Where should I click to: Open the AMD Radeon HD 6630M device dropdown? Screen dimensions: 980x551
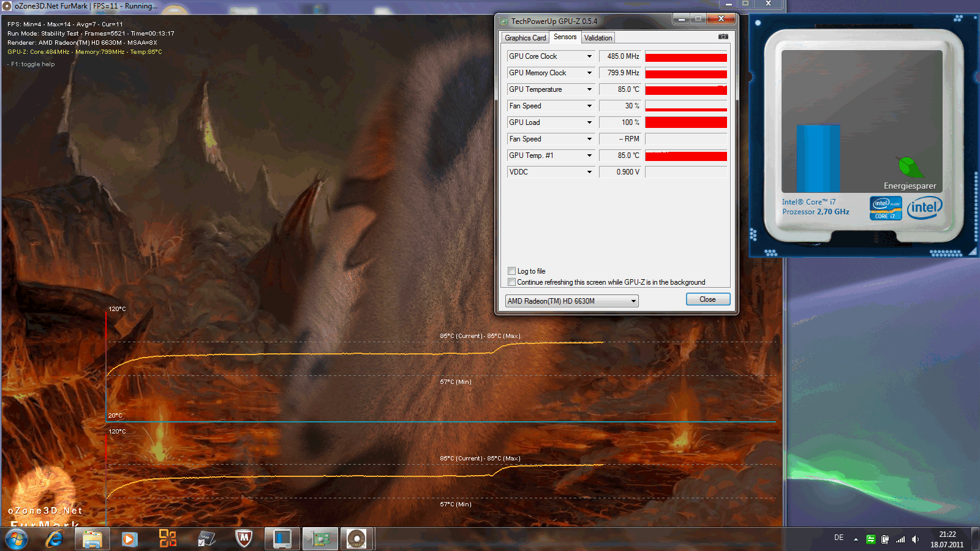point(571,301)
